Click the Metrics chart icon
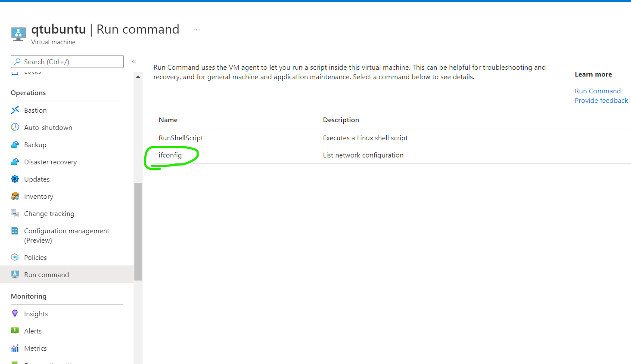This screenshot has height=364, width=631. pos(15,348)
